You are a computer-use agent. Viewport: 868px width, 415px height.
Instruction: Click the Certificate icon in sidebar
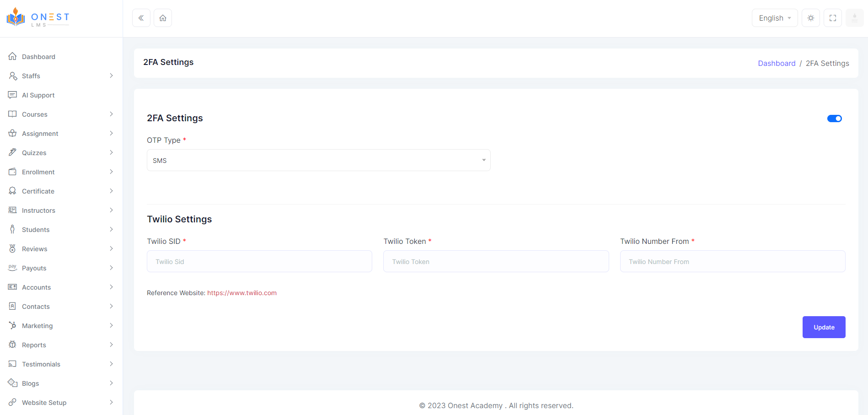(13, 191)
